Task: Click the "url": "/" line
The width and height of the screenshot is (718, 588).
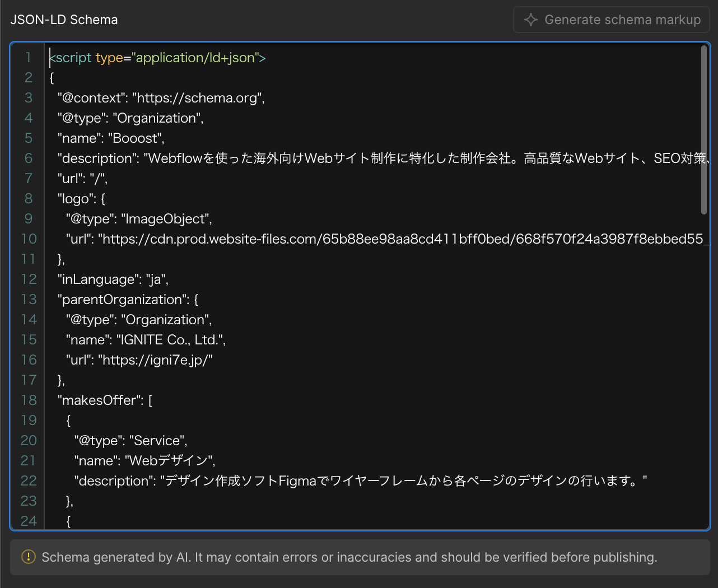Action: point(82,179)
